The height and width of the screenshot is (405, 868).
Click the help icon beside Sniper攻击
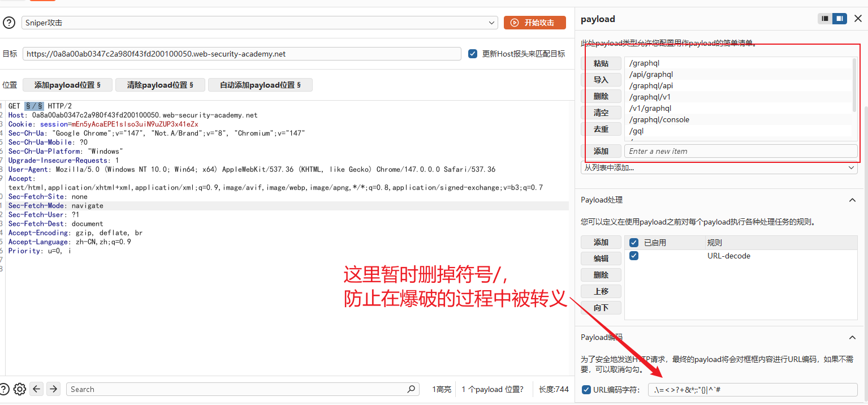9,23
